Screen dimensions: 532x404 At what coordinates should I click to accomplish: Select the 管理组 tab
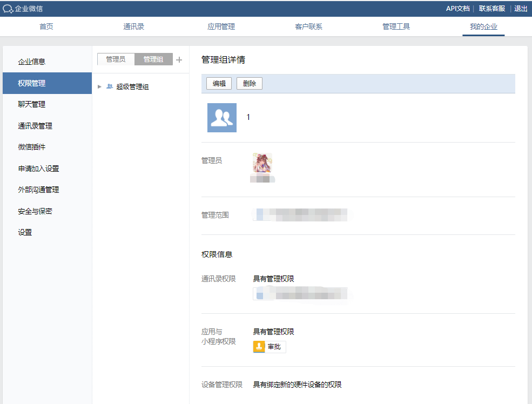coord(153,59)
